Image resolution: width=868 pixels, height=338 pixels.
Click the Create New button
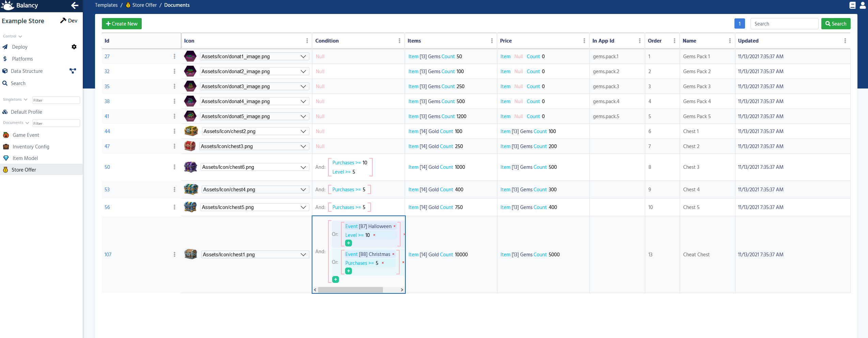[x=122, y=24]
